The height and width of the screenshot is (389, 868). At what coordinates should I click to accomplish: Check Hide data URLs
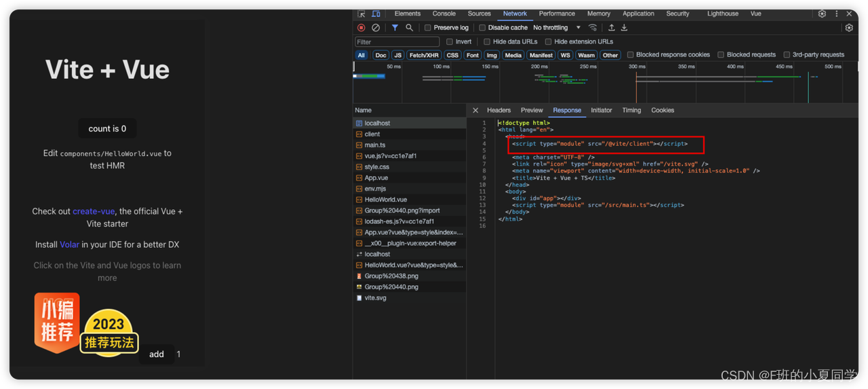[487, 41]
